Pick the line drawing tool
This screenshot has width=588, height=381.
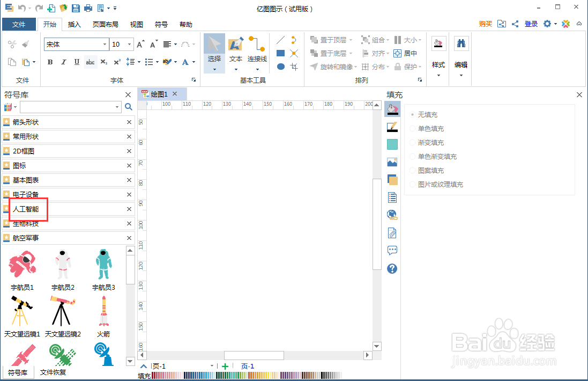[280, 40]
